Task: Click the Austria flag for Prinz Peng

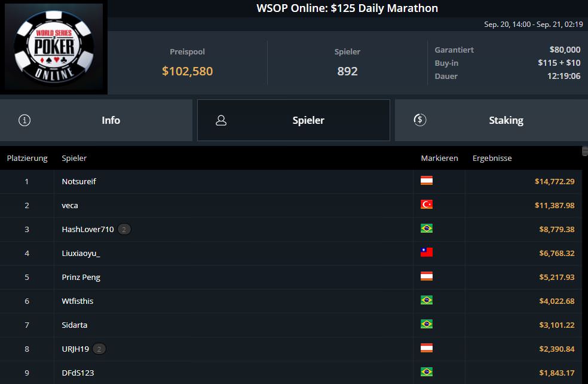Action: tap(427, 276)
